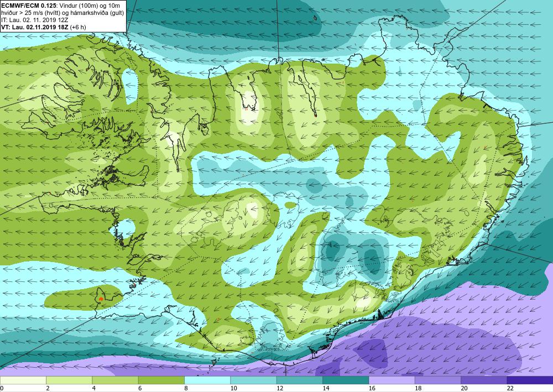Image resolution: width=553 pixels, height=392 pixels.
Task: Click the darkest purple legend swatch above 22
Action: pos(530,380)
